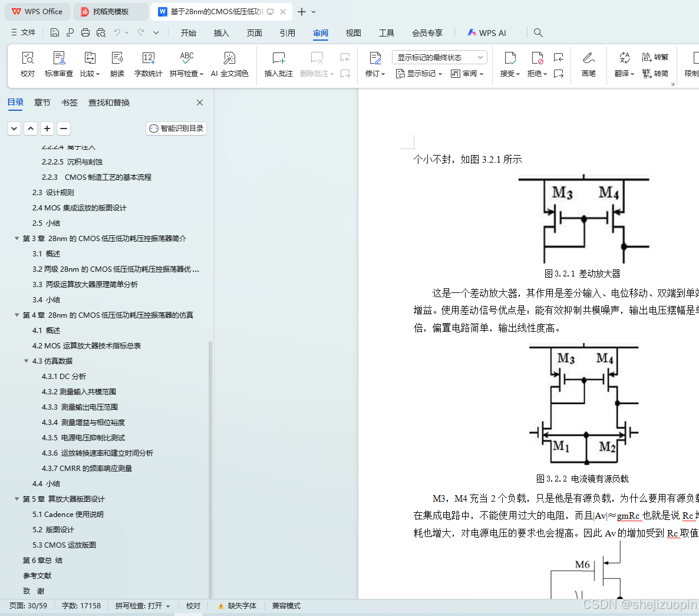Switch to 章节 navigation tab
Image resolution: width=699 pixels, height=616 pixels.
coord(42,103)
